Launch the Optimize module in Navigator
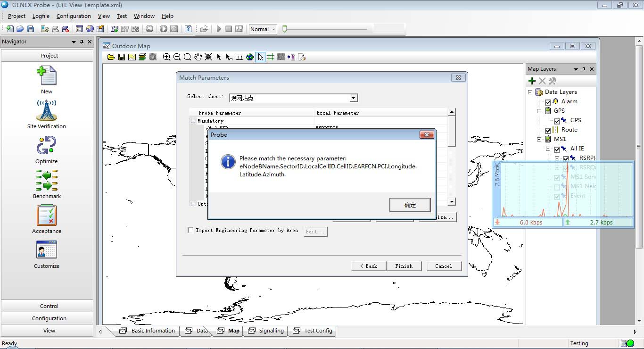 pyautogui.click(x=46, y=145)
